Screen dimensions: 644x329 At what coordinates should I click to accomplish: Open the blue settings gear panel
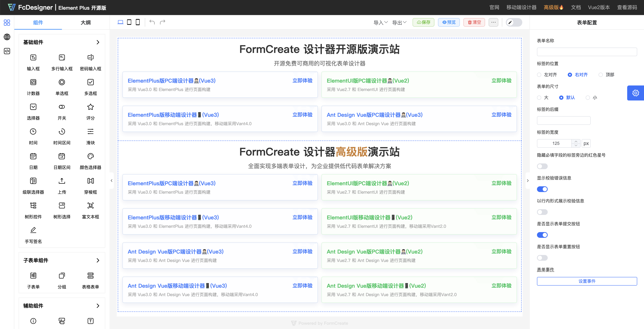(x=636, y=93)
